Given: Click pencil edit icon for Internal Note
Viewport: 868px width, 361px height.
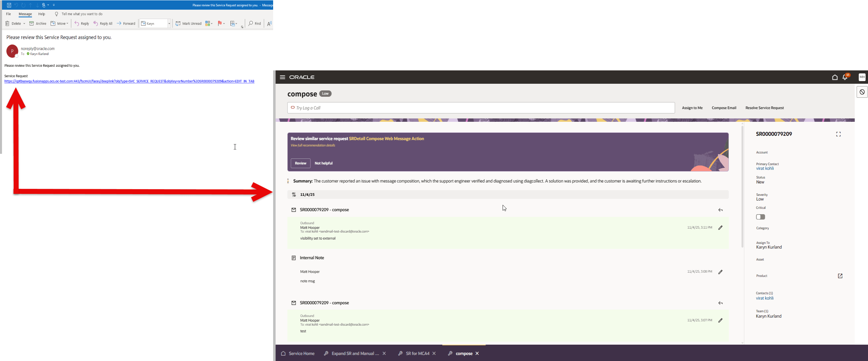Looking at the screenshot, I should click(720, 272).
